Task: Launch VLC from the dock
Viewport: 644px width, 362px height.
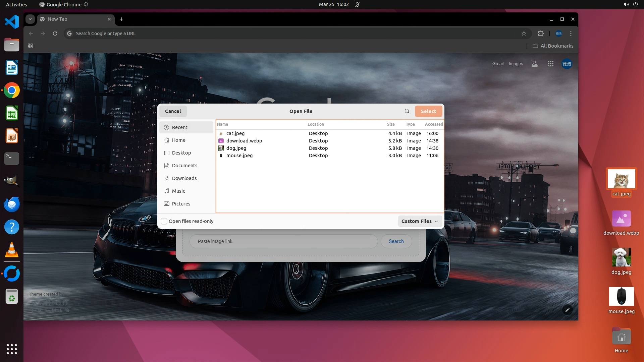Action: (12, 250)
